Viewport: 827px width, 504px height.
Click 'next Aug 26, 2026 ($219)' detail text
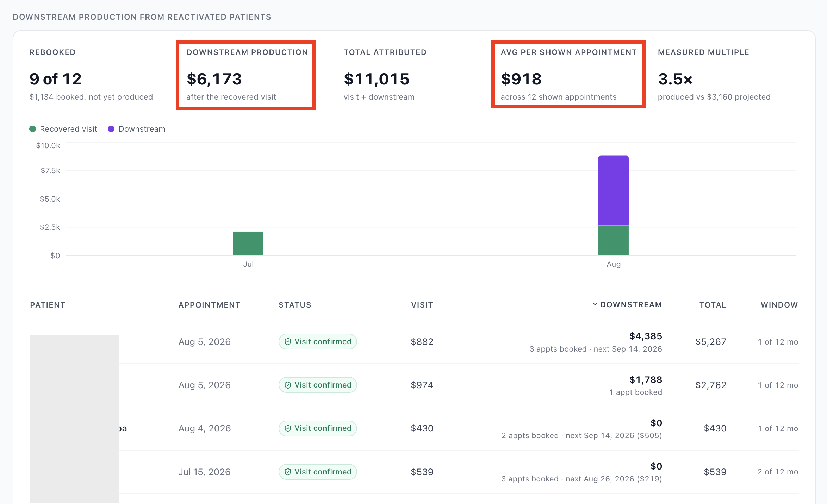click(614, 479)
